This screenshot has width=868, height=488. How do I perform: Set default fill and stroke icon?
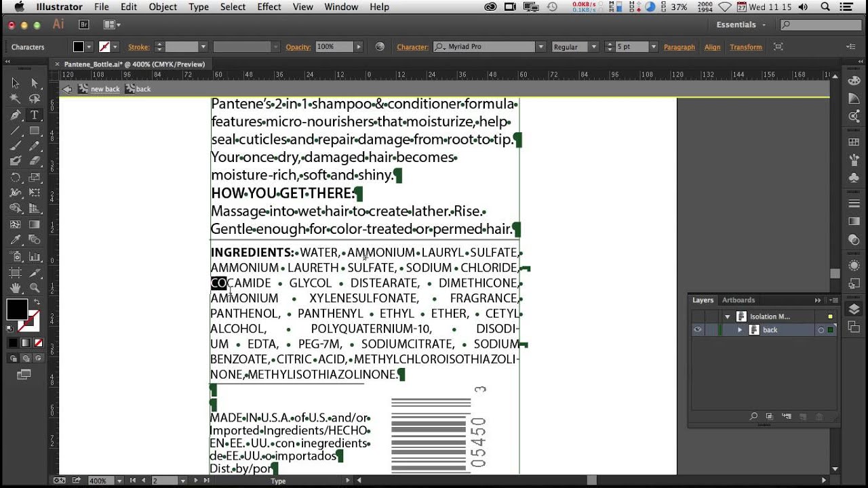(x=9, y=328)
